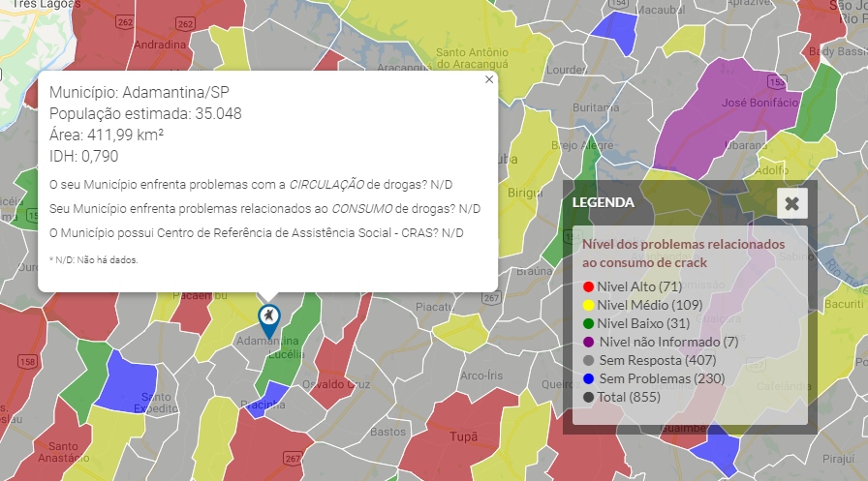Select the green Nível Baixo legend dot

587,324
